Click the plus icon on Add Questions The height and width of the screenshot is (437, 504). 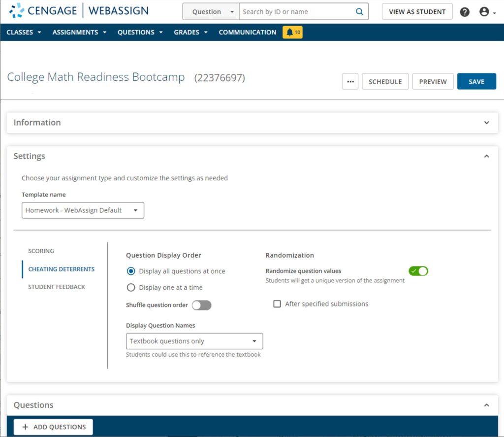pyautogui.click(x=24, y=427)
